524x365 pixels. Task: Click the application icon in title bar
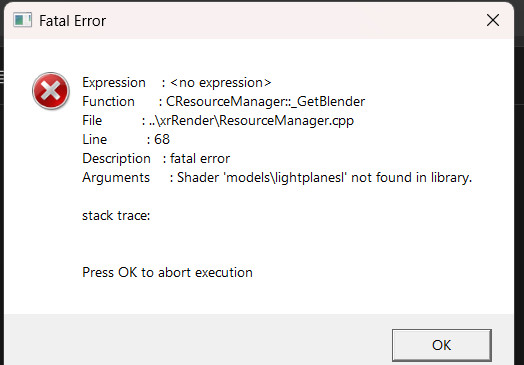pos(22,20)
